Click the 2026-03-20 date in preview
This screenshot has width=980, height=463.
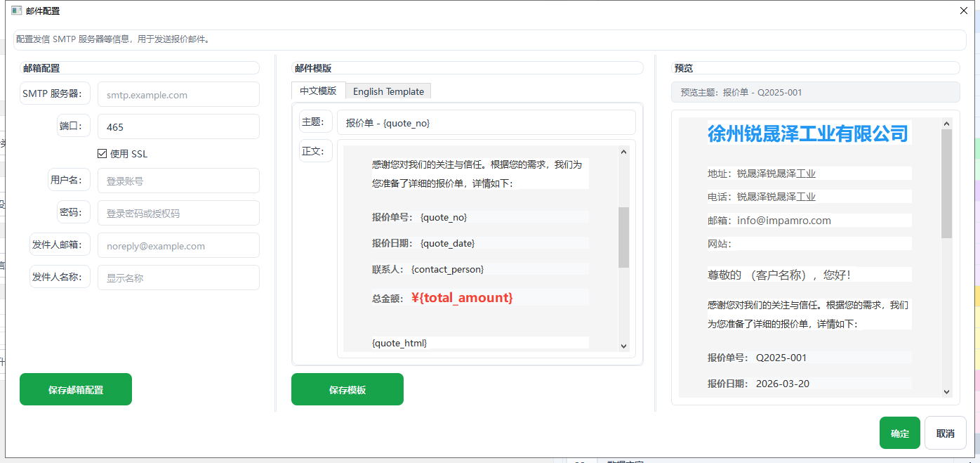tap(782, 384)
